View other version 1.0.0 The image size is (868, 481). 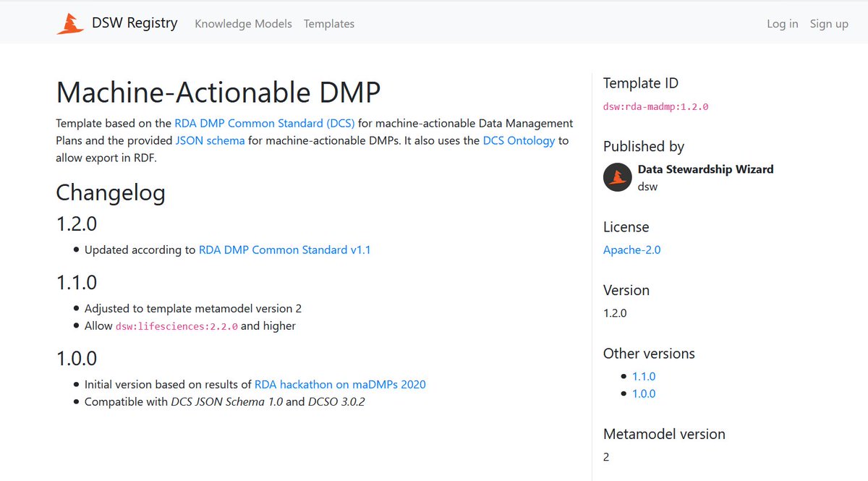tap(644, 393)
